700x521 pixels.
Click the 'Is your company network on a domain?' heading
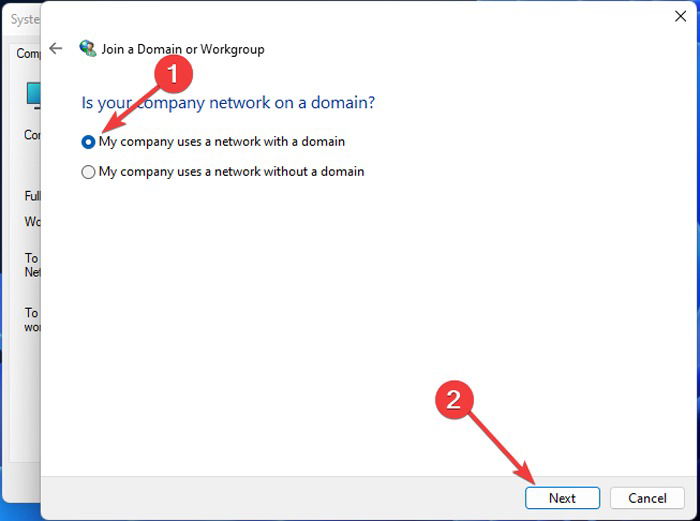[x=228, y=103]
